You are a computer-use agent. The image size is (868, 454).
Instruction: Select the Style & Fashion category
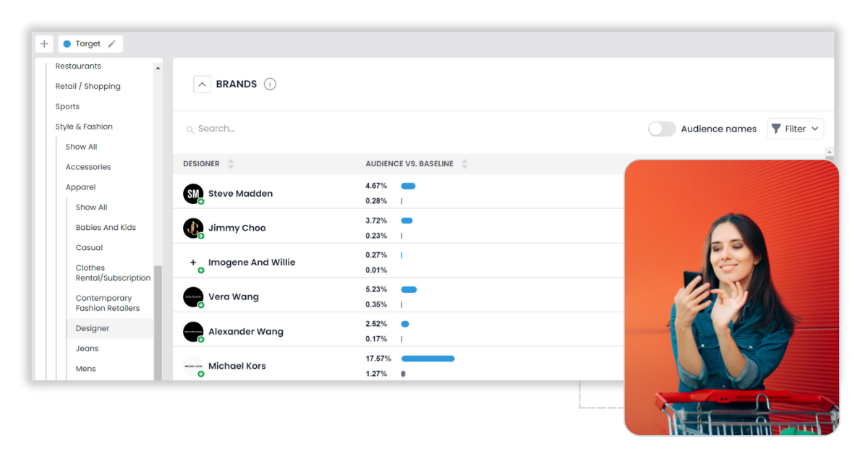[84, 127]
